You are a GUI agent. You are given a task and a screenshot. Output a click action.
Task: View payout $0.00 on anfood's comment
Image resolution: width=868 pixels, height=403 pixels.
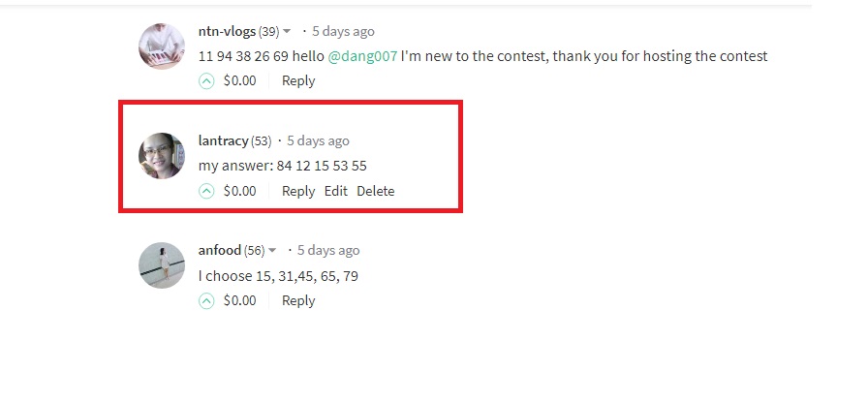(x=239, y=300)
